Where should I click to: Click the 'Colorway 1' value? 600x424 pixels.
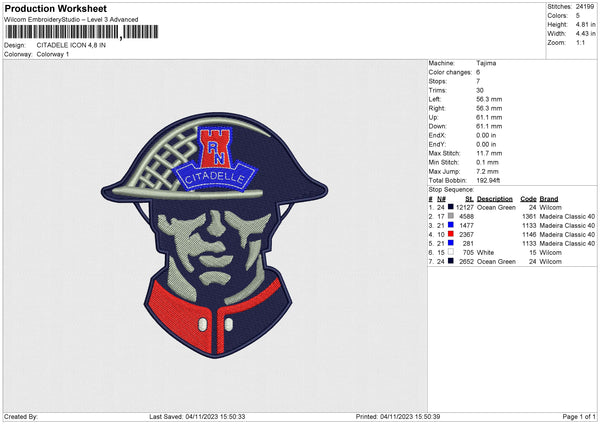pyautogui.click(x=53, y=54)
